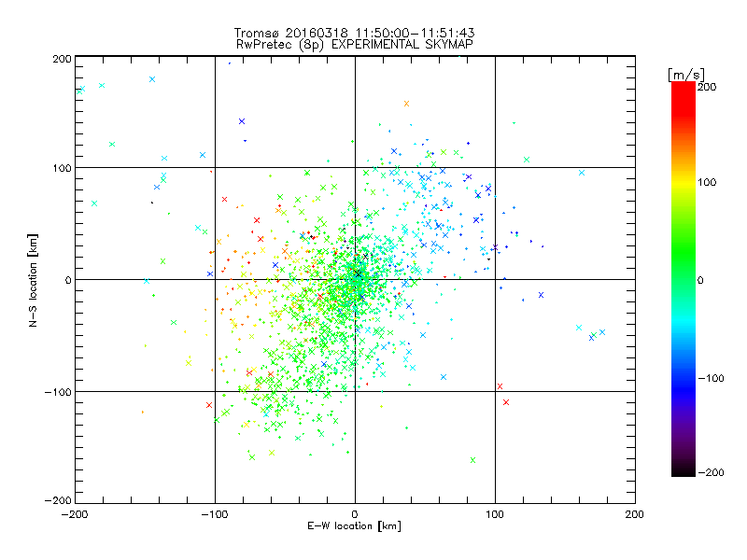Click the x-axis tick label '-200'
Screen dimensions: 747x560
click(75, 514)
